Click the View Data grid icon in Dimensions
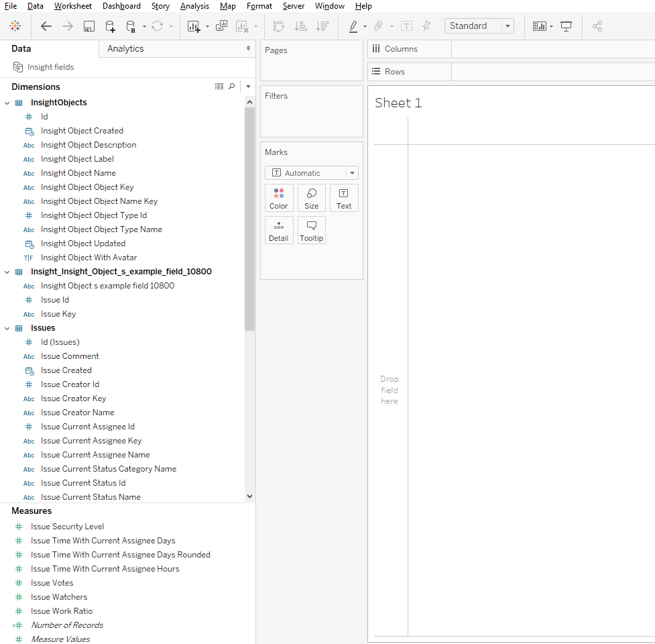This screenshot has width=655, height=644. coord(219,87)
